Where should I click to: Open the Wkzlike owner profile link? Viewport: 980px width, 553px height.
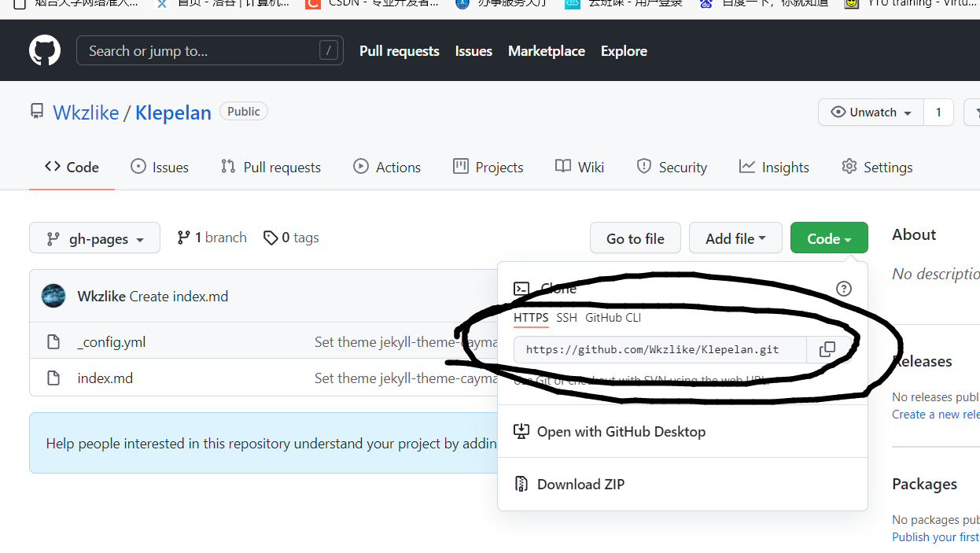[86, 112]
